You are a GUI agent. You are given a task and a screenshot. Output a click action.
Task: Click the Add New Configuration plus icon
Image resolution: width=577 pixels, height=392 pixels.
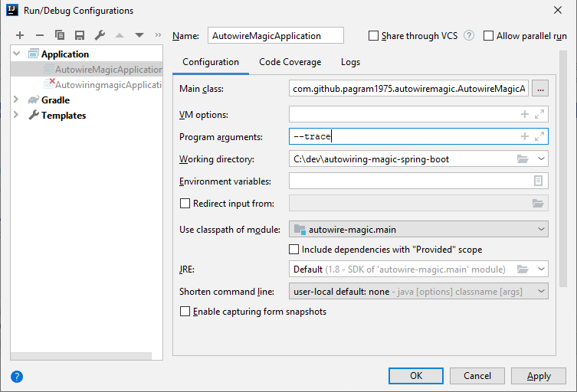(20, 35)
